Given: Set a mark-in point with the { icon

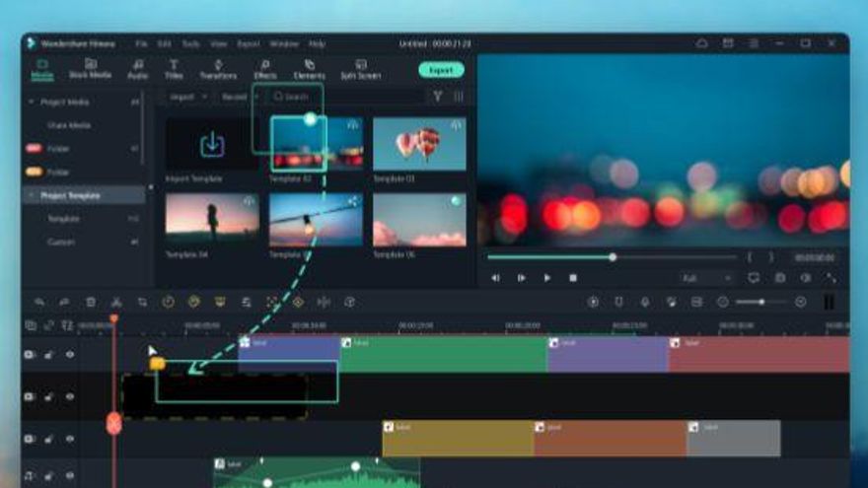Looking at the screenshot, I should pyautogui.click(x=750, y=257).
